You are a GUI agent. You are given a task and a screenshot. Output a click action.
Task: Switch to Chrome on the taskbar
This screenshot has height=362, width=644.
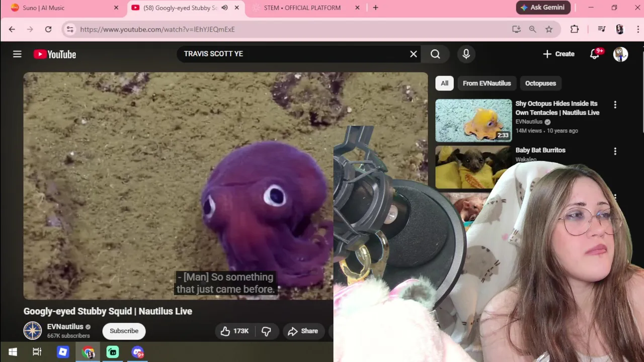tap(89, 352)
